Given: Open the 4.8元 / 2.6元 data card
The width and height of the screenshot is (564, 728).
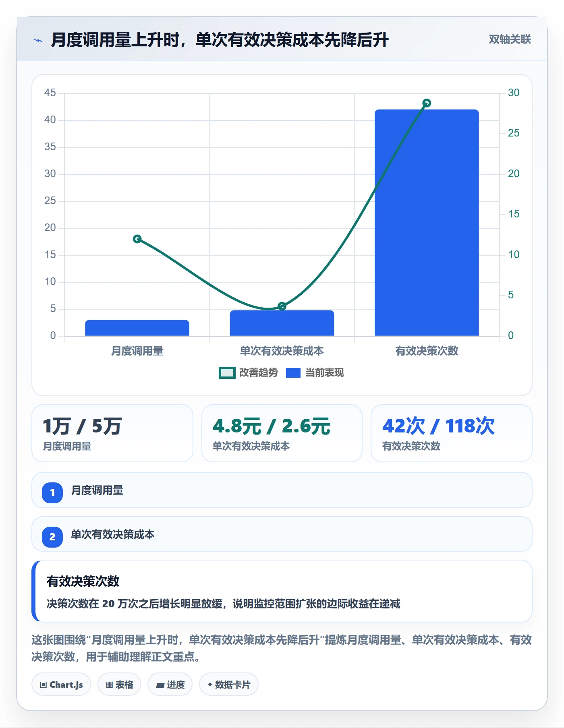Looking at the screenshot, I should pos(282,433).
